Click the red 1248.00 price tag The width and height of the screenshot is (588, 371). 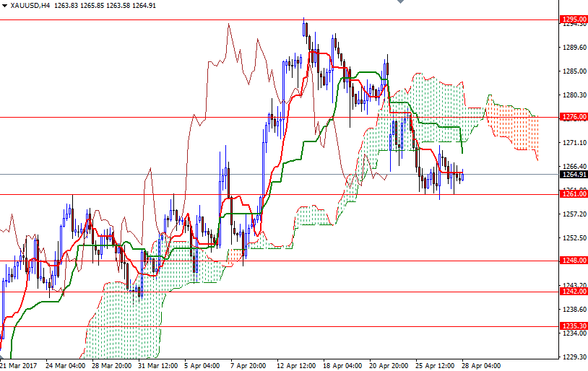click(x=574, y=261)
